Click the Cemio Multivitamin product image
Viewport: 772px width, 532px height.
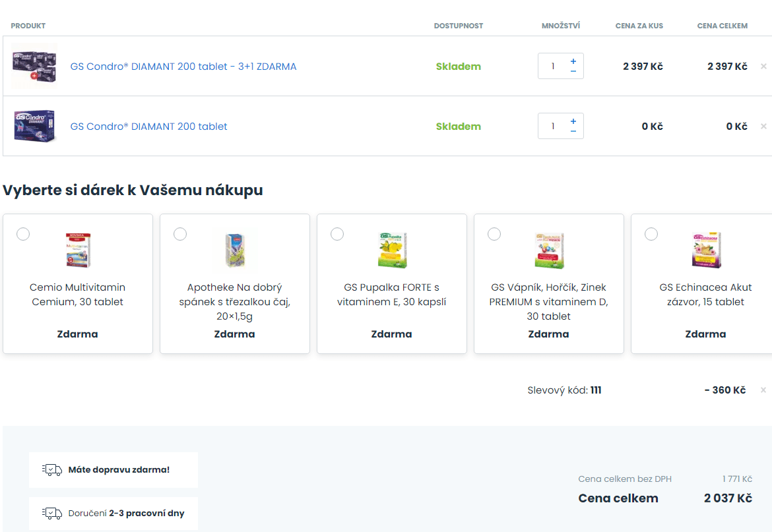point(78,251)
